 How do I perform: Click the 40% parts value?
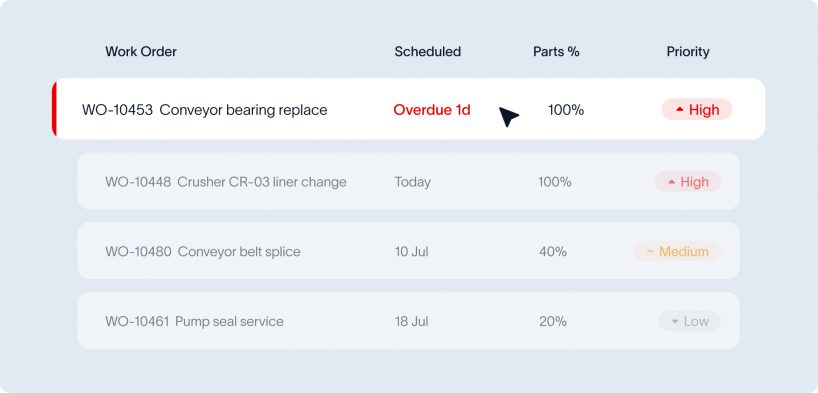click(x=553, y=252)
